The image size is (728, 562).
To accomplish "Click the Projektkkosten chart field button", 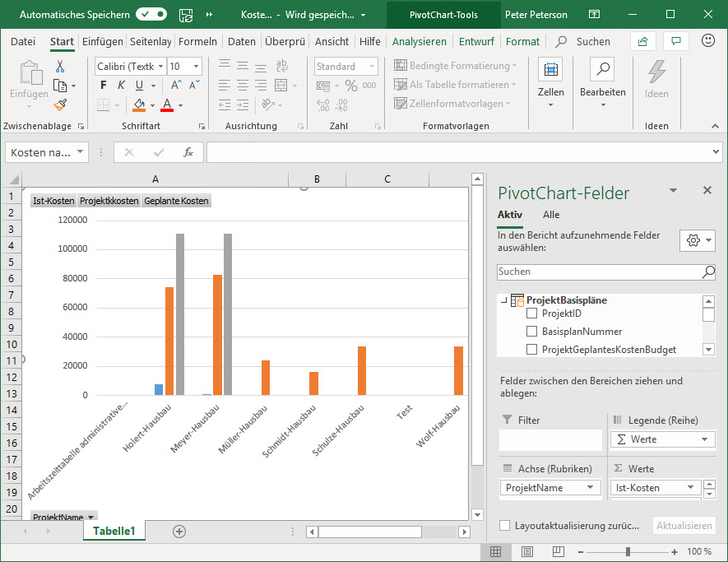I will point(109,201).
